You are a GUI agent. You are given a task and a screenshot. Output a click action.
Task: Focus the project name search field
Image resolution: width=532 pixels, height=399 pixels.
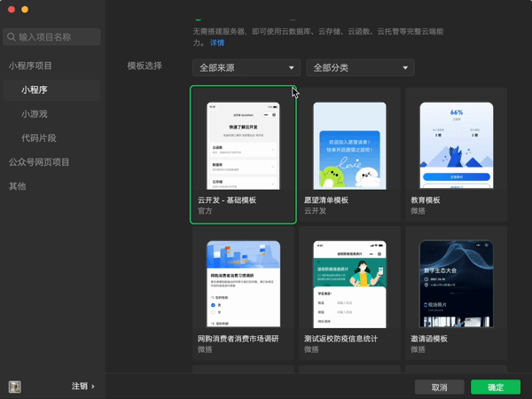tap(51, 36)
